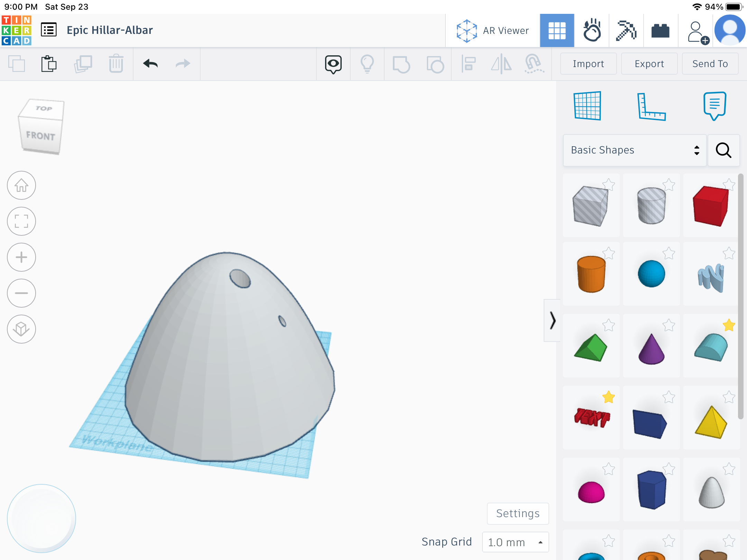Open Blocks (pickaxe) mode

point(626,30)
